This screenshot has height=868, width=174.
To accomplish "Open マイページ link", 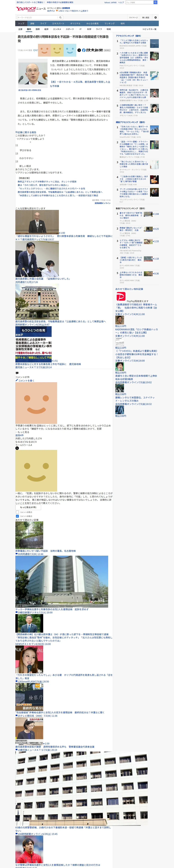I will (133, 18).
